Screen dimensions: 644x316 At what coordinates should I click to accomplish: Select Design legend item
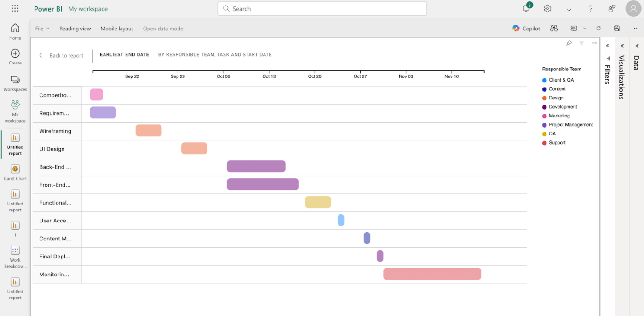[553, 98]
